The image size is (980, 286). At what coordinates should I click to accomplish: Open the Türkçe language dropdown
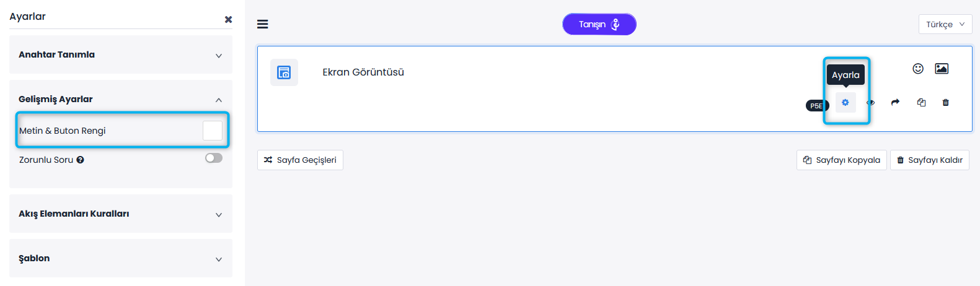[945, 24]
